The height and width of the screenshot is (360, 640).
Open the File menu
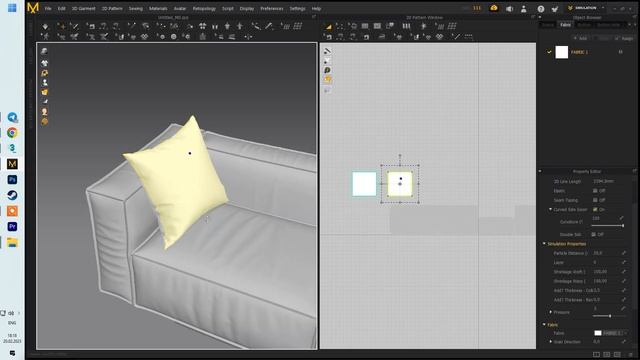click(x=48, y=9)
